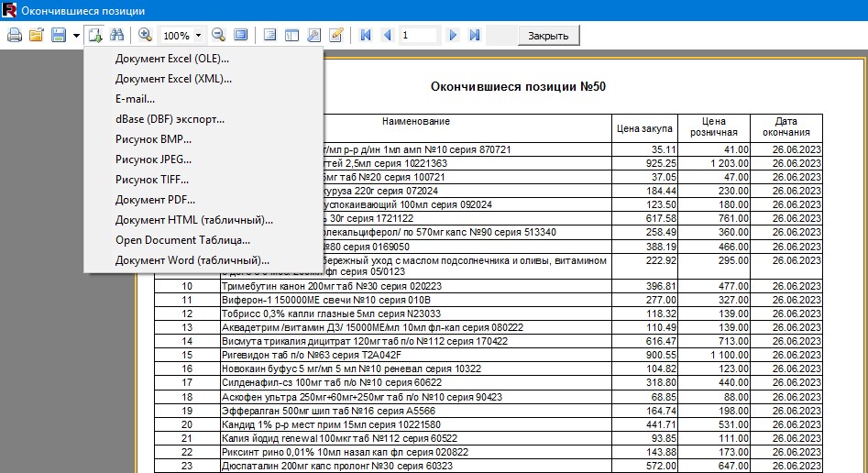
Task: Click the Zoom out magnifier icon
Action: [x=219, y=36]
